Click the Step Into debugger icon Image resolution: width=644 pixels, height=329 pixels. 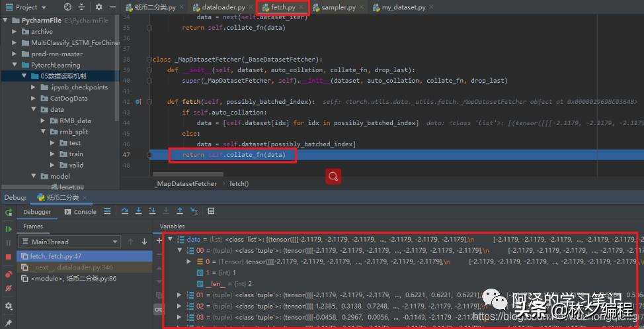[138, 212]
